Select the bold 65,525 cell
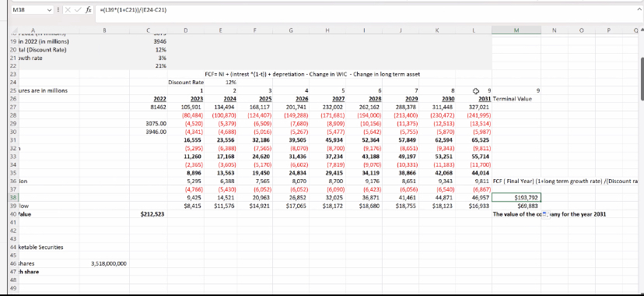This screenshot has height=296, width=644. 474,140
